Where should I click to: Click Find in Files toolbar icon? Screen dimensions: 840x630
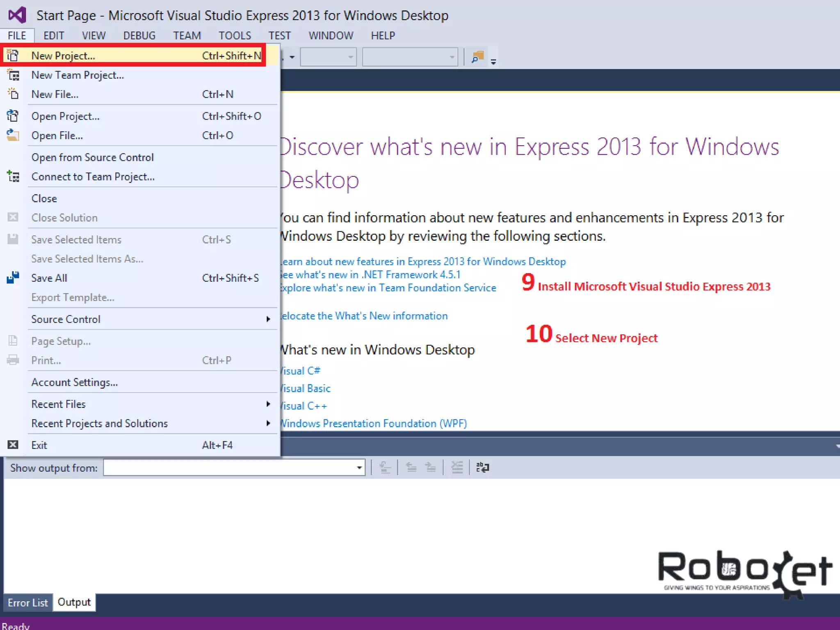click(477, 57)
